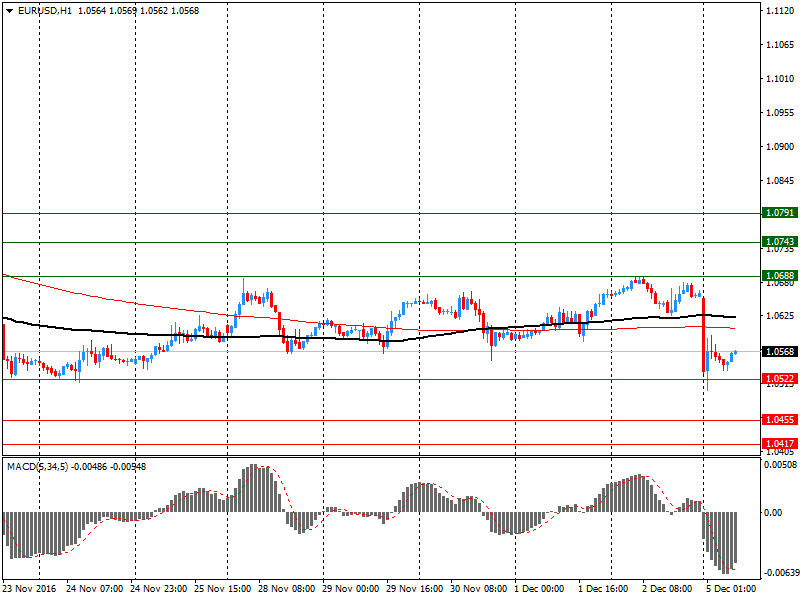The height and width of the screenshot is (600, 800).
Task: Click the 29 Nov 16:00 time label
Action: [x=415, y=589]
